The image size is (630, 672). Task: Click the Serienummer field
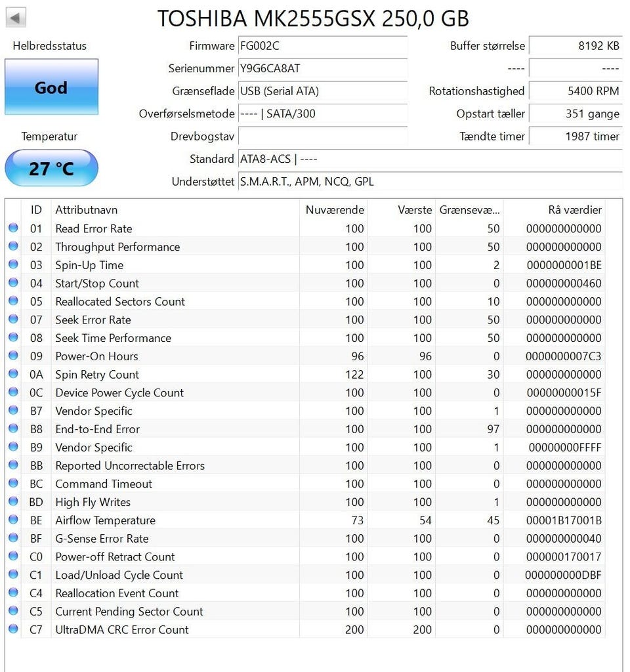322,68
